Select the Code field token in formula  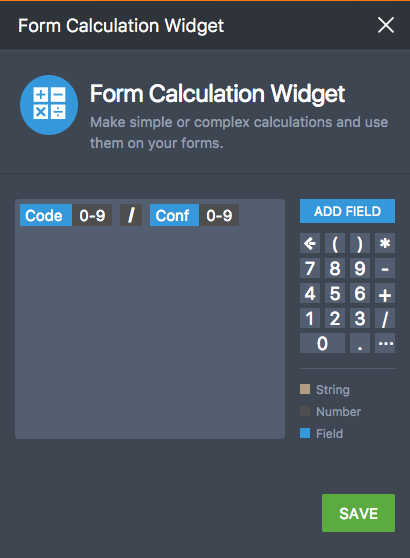click(46, 215)
